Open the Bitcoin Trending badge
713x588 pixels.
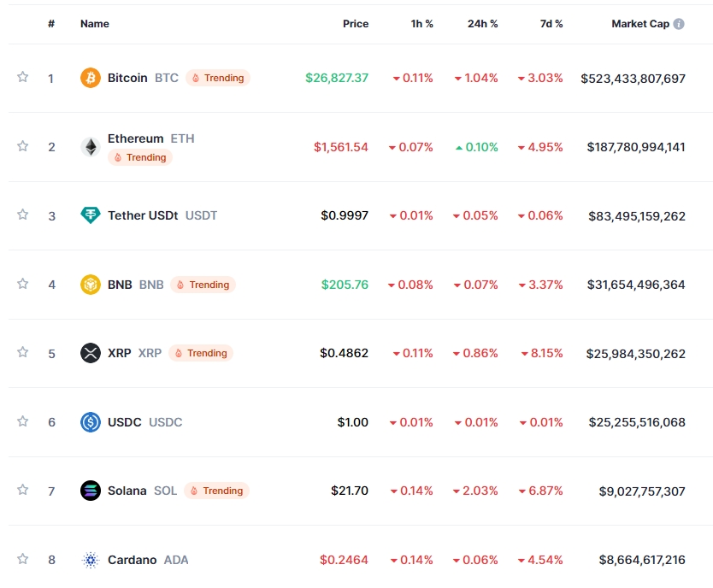[218, 78]
